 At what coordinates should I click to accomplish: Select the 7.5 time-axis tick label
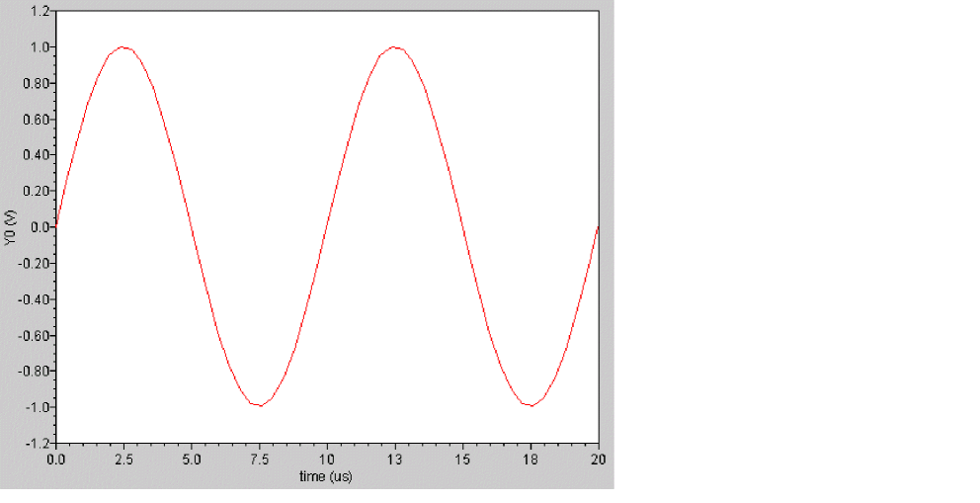click(260, 460)
